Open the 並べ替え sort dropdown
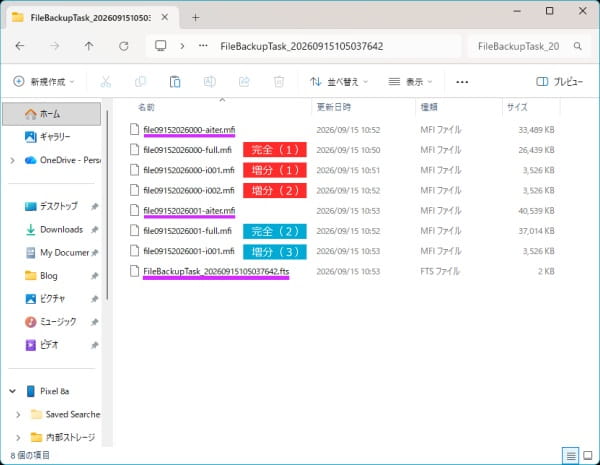The width and height of the screenshot is (600, 465). pyautogui.click(x=339, y=82)
